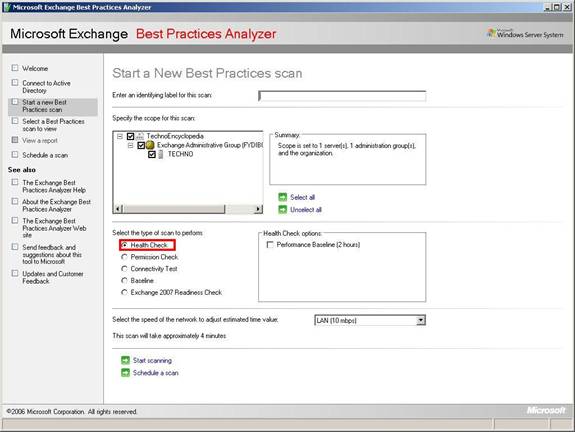Click the Start scanning link
The height and width of the screenshot is (432, 575).
coord(152,360)
